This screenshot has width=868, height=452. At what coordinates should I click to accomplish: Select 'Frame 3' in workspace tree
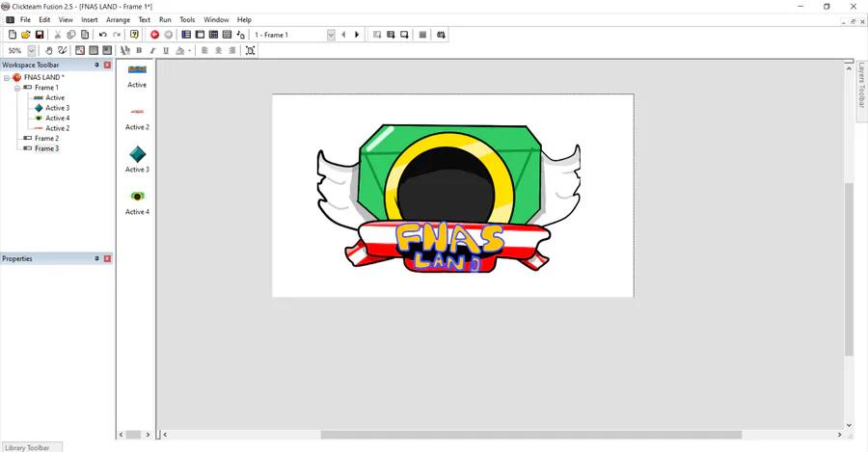[x=46, y=148]
